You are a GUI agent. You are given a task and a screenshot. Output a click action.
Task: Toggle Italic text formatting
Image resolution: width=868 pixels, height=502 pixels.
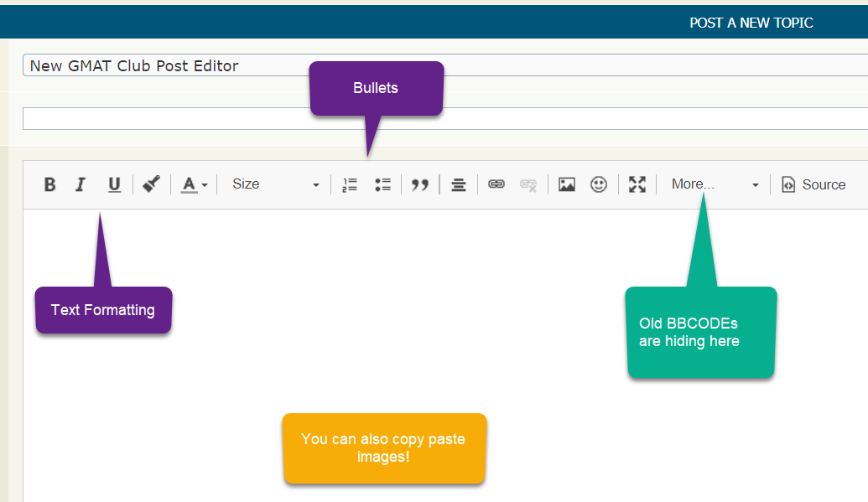click(81, 184)
